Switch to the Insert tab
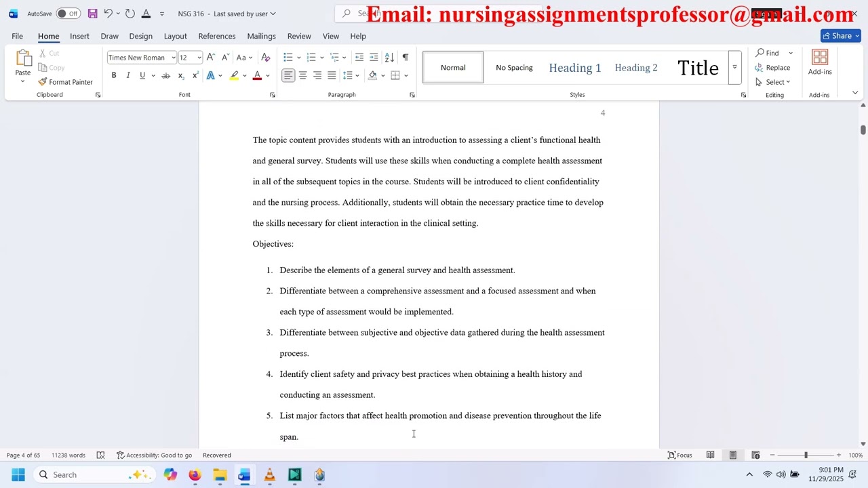The image size is (868, 488). point(79,36)
